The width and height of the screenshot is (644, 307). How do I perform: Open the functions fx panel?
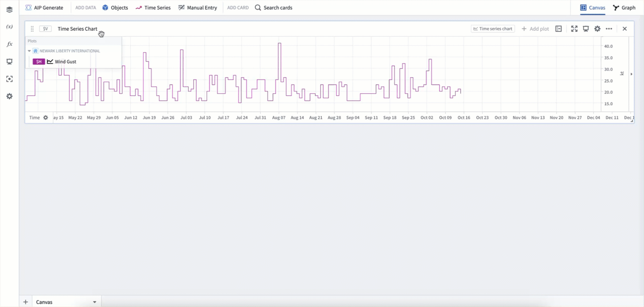pos(9,44)
